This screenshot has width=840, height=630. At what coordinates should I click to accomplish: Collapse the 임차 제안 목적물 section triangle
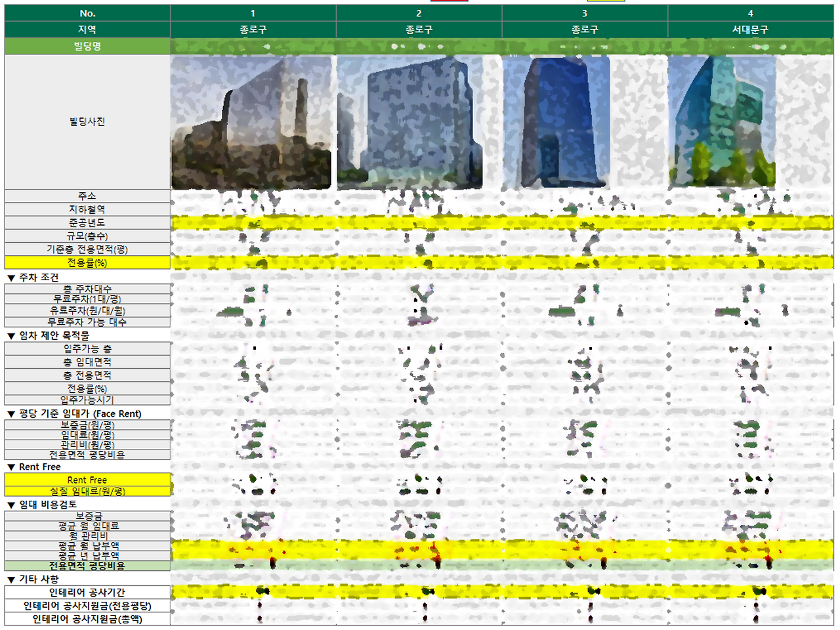[11, 336]
